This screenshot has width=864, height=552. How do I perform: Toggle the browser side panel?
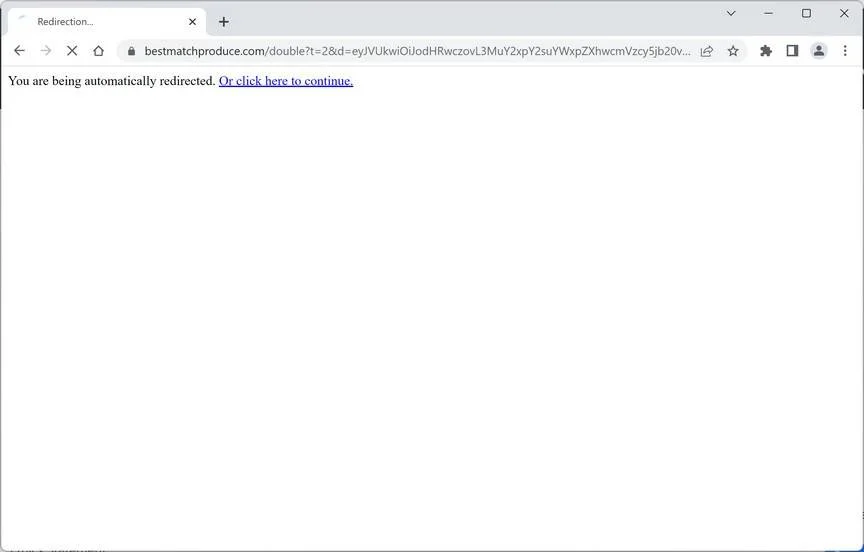coord(792,51)
